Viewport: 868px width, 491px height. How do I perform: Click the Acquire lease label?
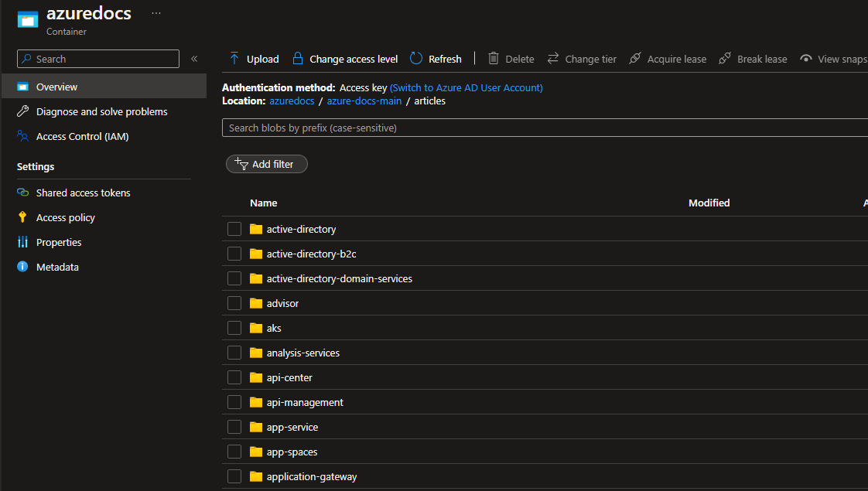click(x=677, y=60)
